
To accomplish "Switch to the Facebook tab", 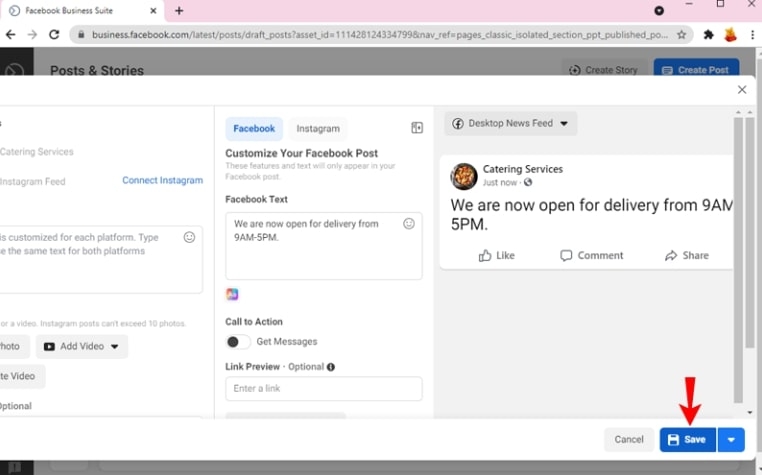I will [x=254, y=129].
